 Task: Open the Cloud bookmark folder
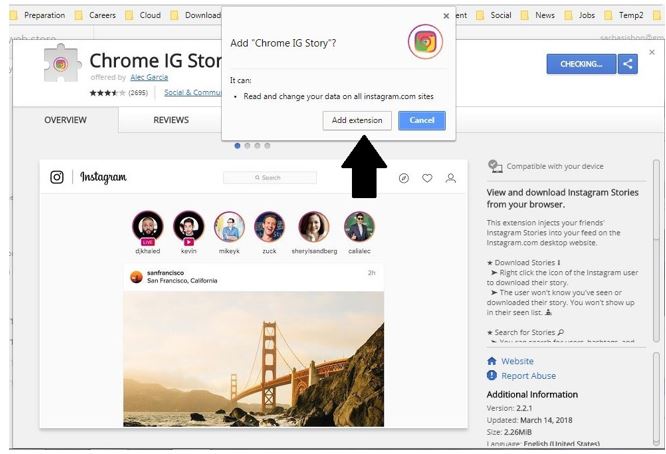point(143,15)
